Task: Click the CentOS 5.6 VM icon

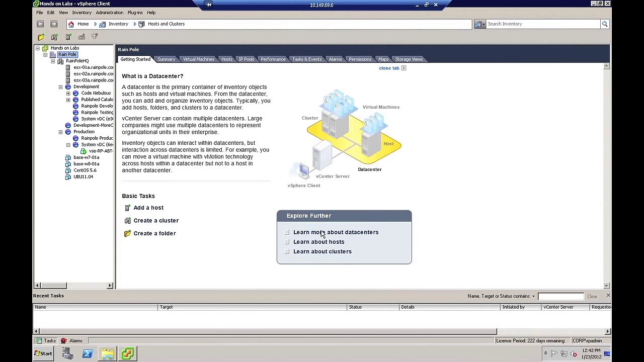Action: coord(68,170)
